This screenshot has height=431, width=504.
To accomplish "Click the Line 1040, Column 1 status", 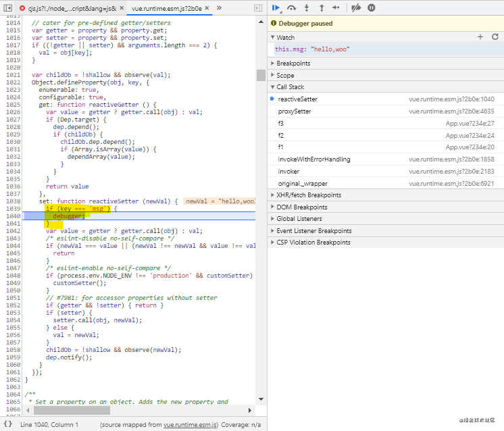I will click(x=49, y=424).
